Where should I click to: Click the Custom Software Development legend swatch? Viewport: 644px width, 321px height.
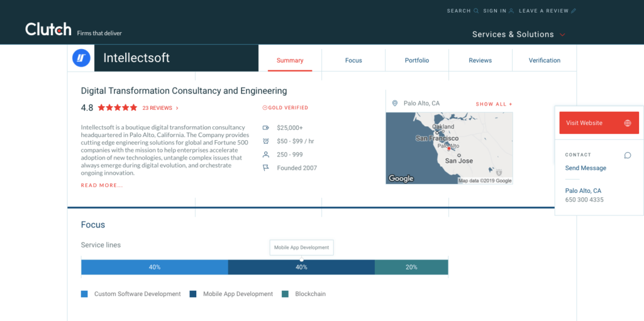84,294
